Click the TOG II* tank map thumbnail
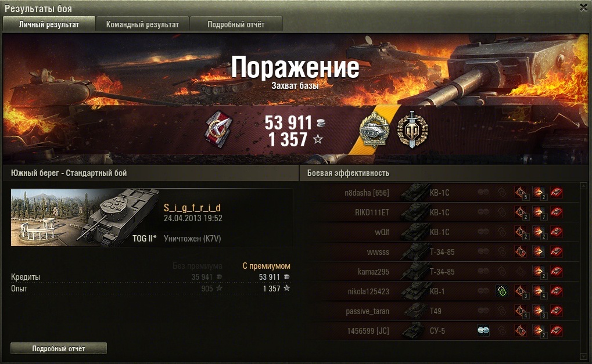The image size is (592, 364). [85, 218]
